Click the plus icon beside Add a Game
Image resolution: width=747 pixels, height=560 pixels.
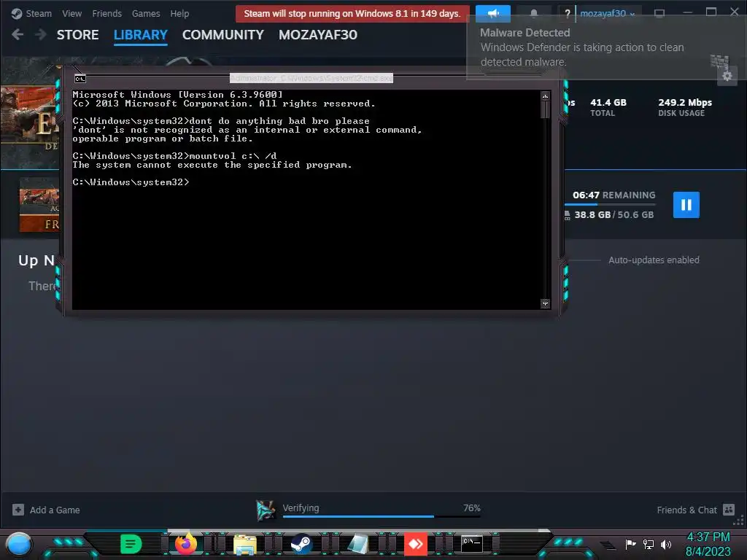pos(18,510)
